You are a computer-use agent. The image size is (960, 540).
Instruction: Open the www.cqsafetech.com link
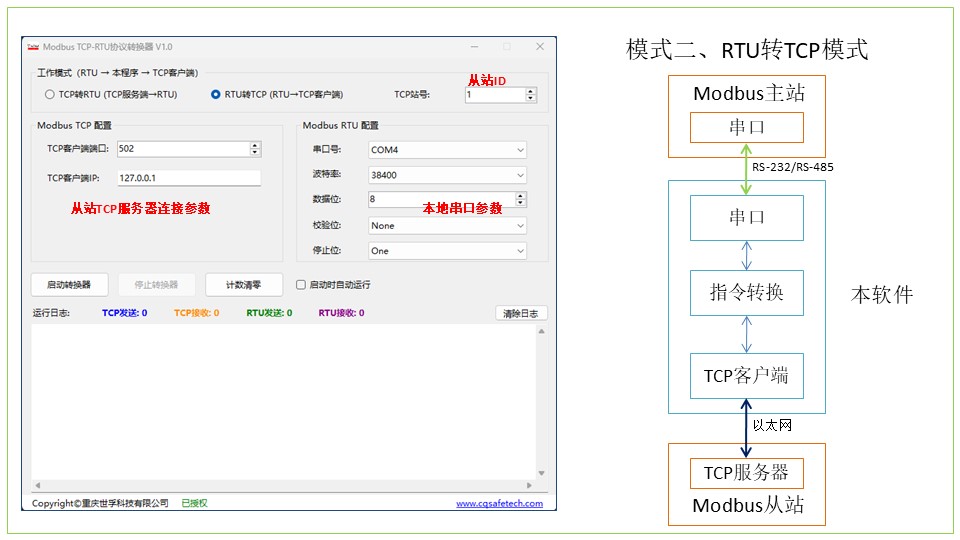[x=499, y=504]
